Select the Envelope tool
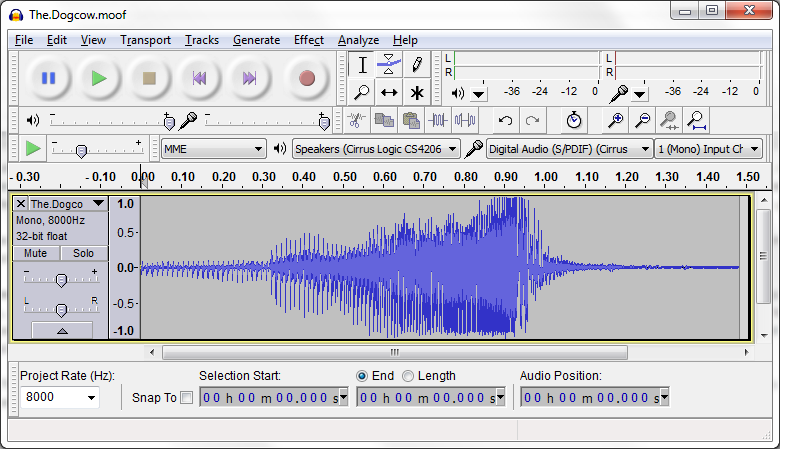This screenshot has width=800, height=450. click(389, 65)
